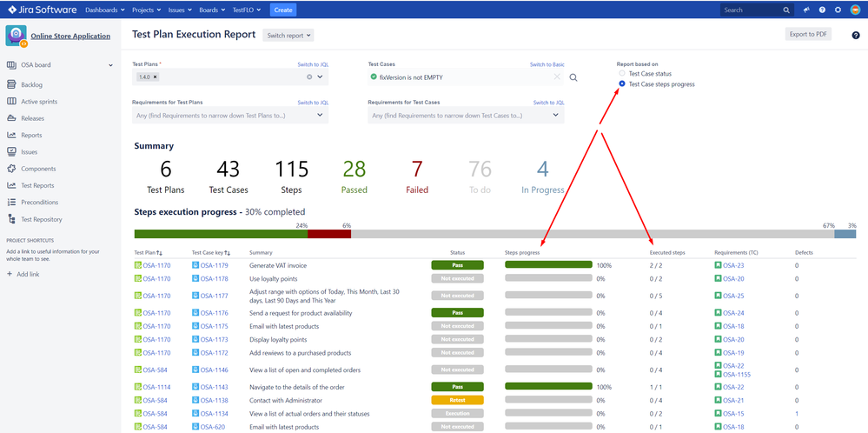The width and height of the screenshot is (868, 433).
Task: Expand the Requirements for Test Cases dropdown
Action: (x=556, y=115)
